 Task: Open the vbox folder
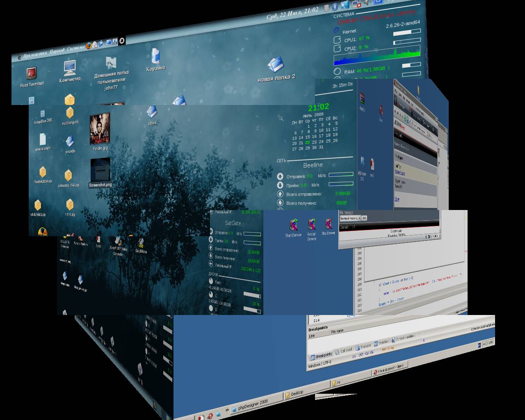[x=152, y=115]
